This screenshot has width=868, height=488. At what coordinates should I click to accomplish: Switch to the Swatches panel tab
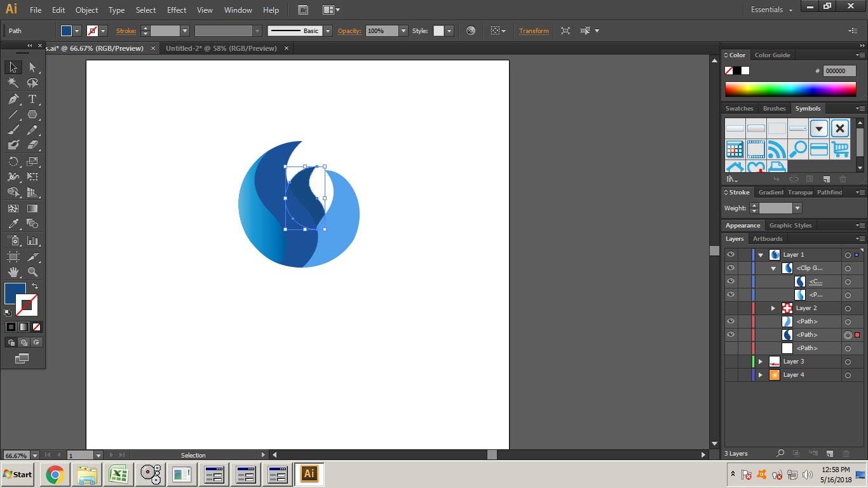pyautogui.click(x=740, y=109)
